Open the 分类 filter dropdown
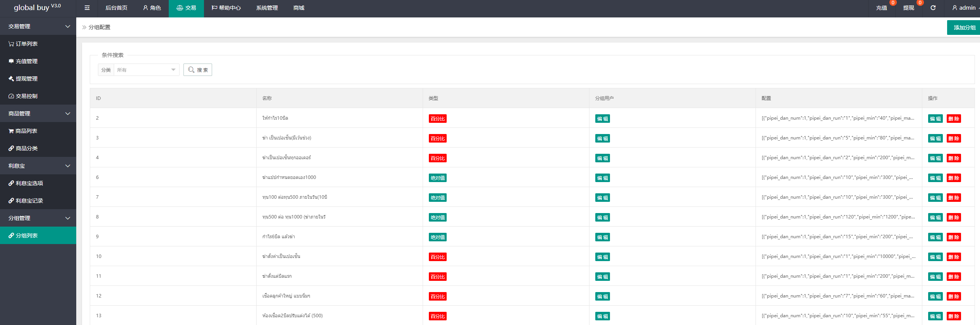 click(146, 70)
